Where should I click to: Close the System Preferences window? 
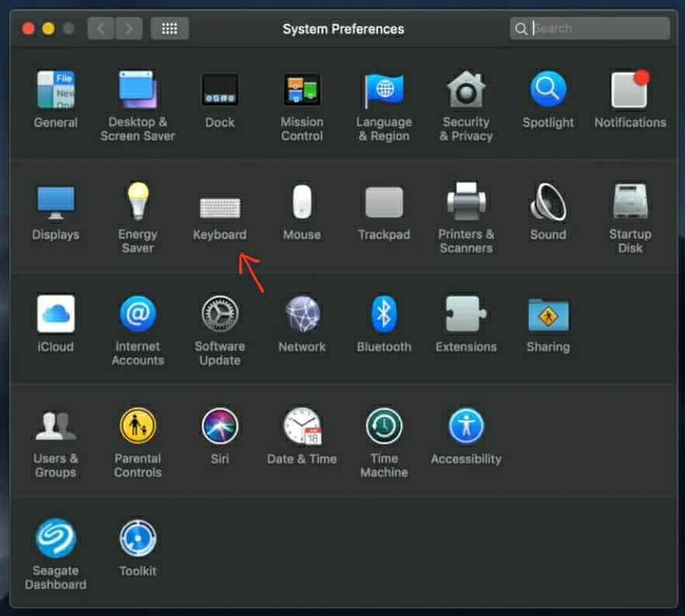pos(29,29)
